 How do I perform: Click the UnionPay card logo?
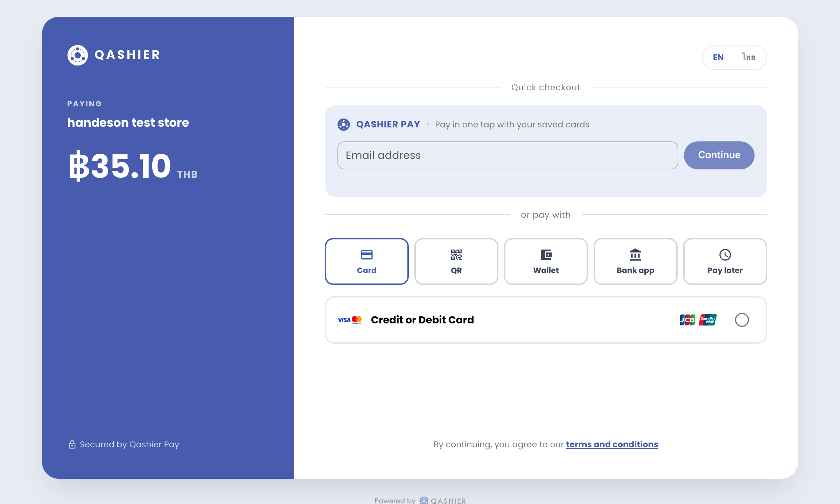tap(708, 320)
